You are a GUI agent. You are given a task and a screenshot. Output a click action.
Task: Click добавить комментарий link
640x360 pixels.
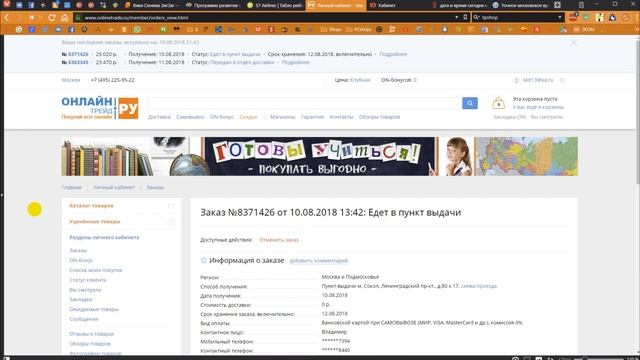pos(319,261)
